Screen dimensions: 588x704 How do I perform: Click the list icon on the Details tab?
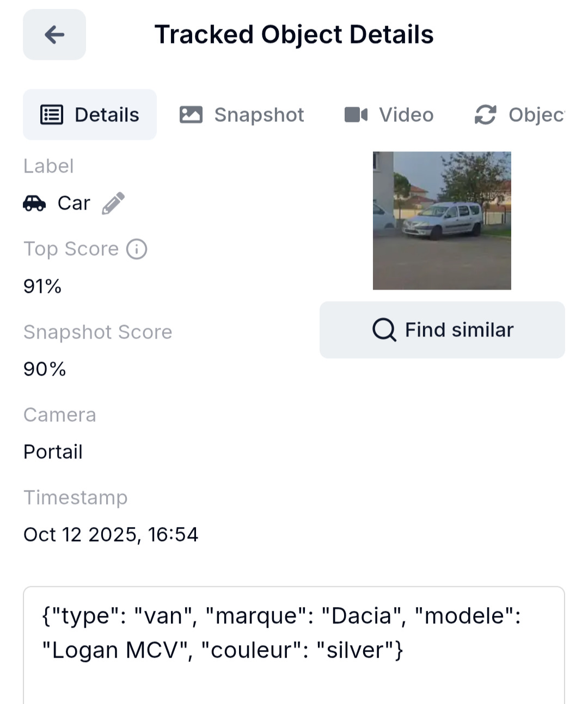52,115
